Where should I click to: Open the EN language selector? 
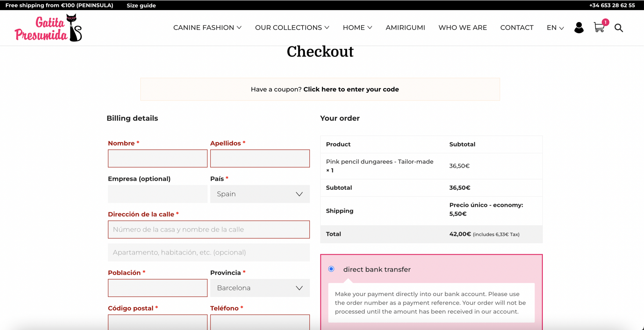coord(555,28)
